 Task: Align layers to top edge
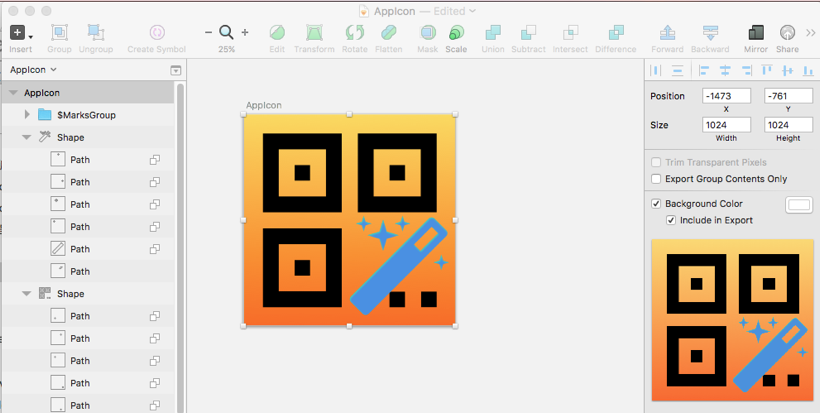coord(767,71)
